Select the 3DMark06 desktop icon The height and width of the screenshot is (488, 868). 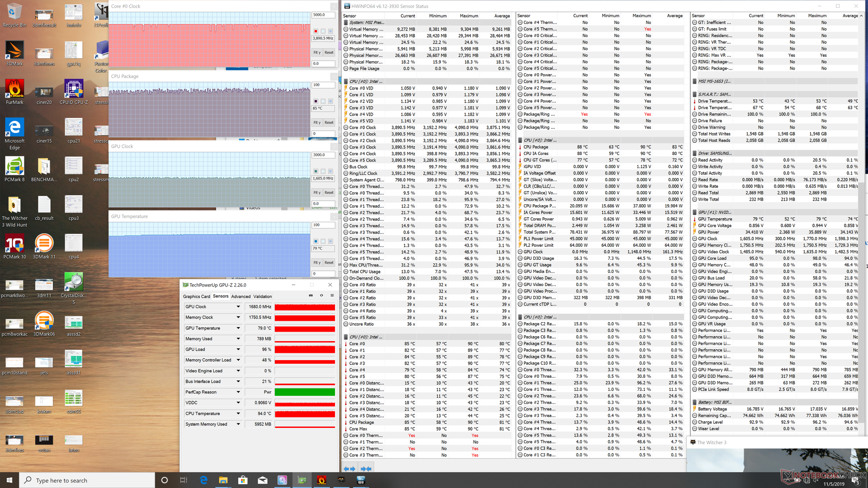coord(44,324)
